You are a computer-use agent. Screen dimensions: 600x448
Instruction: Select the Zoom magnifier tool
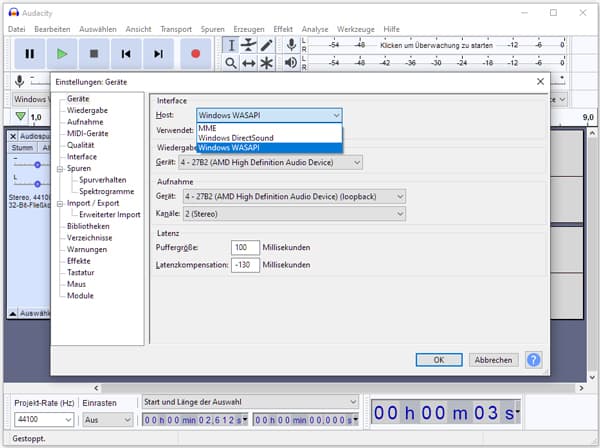coord(231,63)
